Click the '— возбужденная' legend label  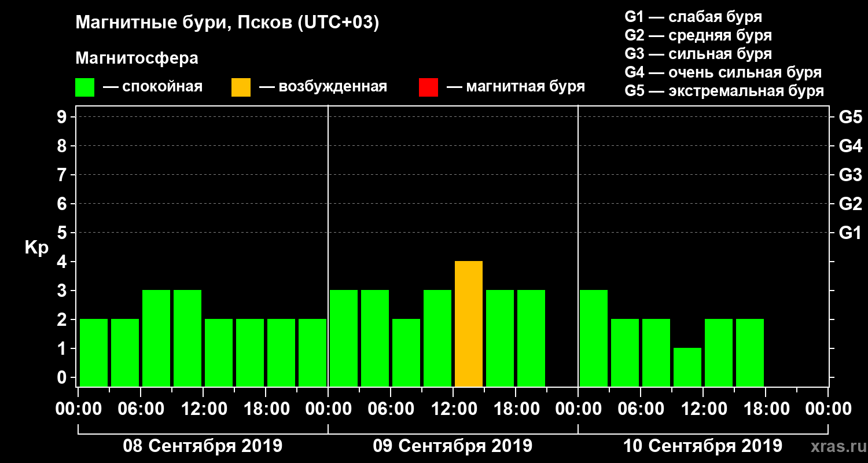coord(323,87)
